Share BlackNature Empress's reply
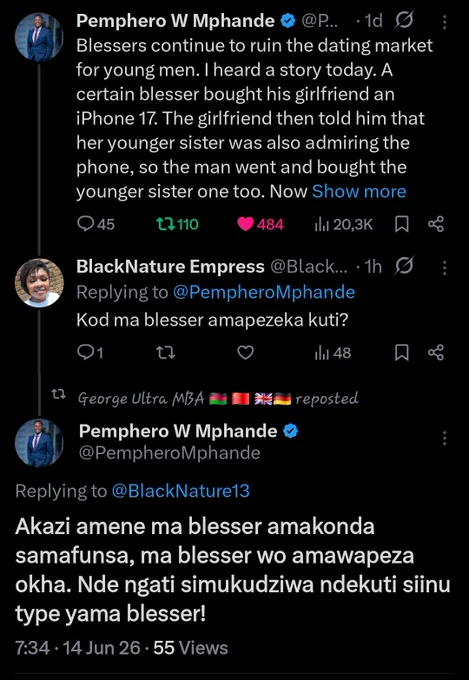469x680 pixels. coord(436,353)
